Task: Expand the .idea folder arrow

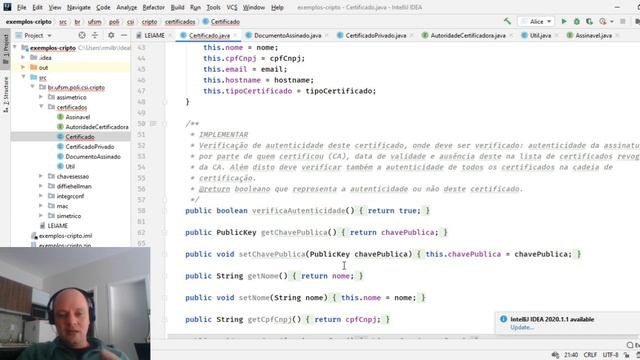Action: pyautogui.click(x=23, y=58)
